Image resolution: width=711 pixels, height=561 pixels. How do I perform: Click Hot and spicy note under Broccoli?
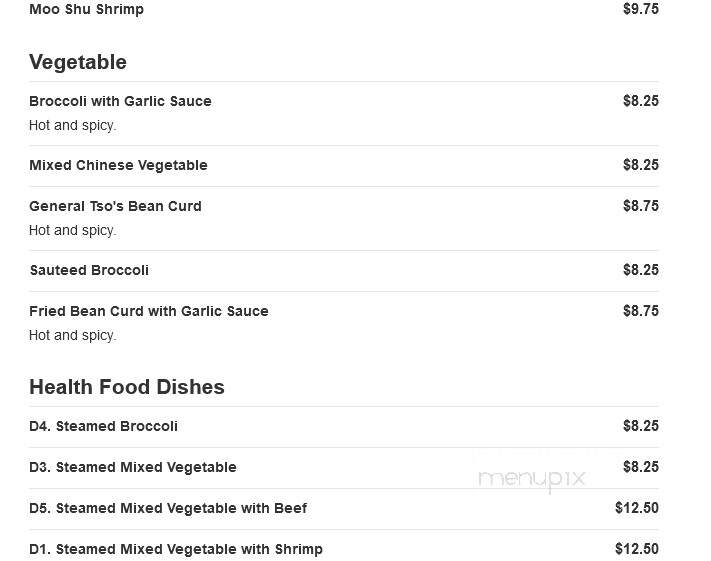point(73,125)
